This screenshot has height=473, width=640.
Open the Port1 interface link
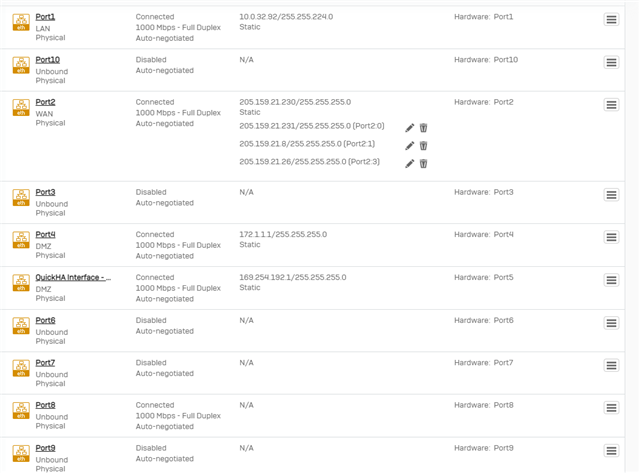pyautogui.click(x=45, y=17)
